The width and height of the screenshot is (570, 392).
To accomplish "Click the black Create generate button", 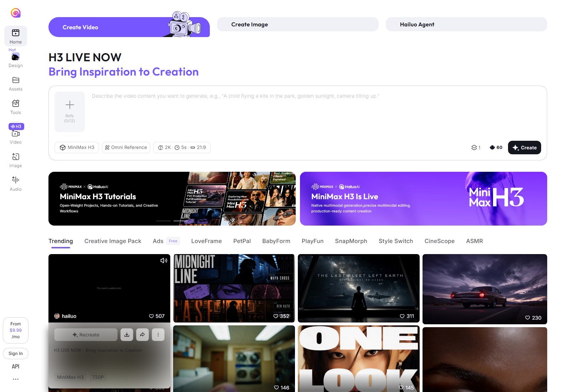I will [524, 148].
